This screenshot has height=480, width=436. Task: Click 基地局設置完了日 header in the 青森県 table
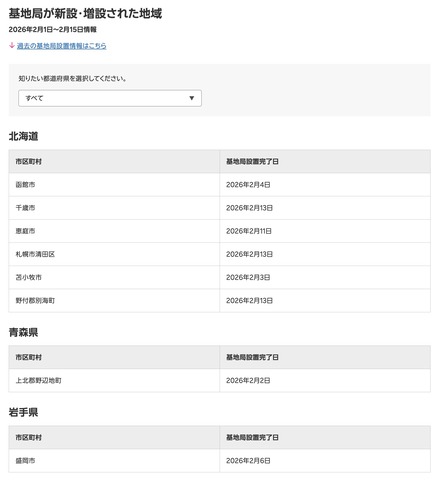pos(252,357)
